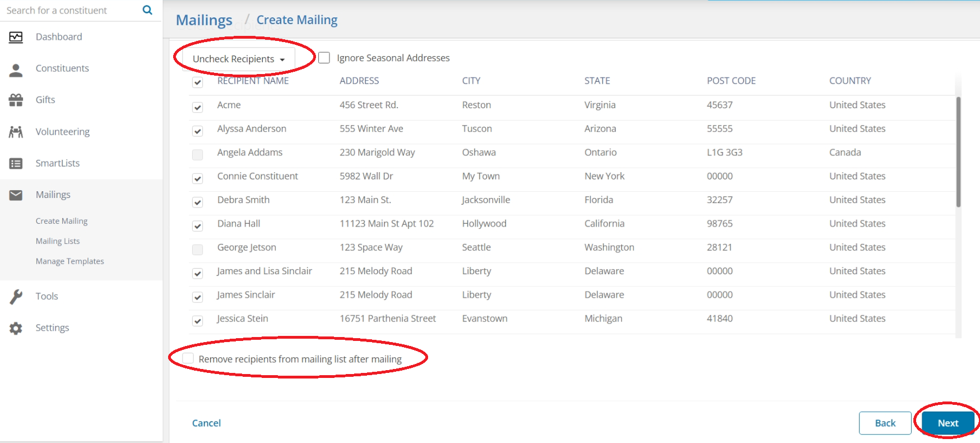
Task: Uncheck Alyssa Anderson's checkbox
Action: point(197,131)
